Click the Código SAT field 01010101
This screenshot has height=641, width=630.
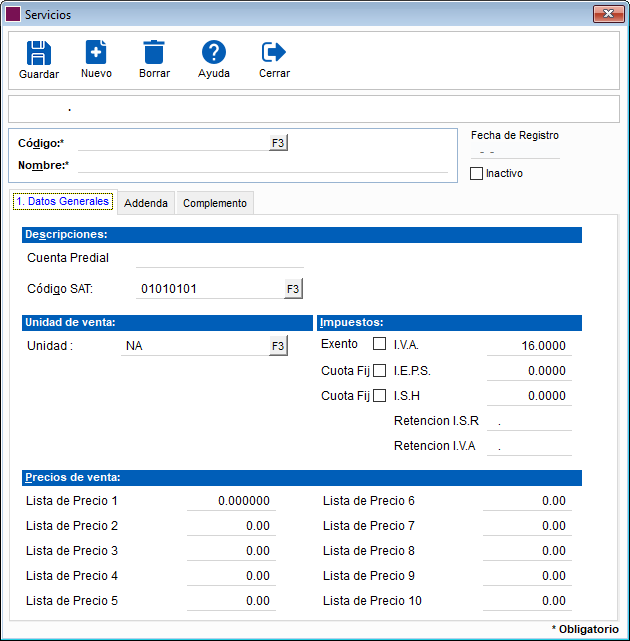(210, 289)
